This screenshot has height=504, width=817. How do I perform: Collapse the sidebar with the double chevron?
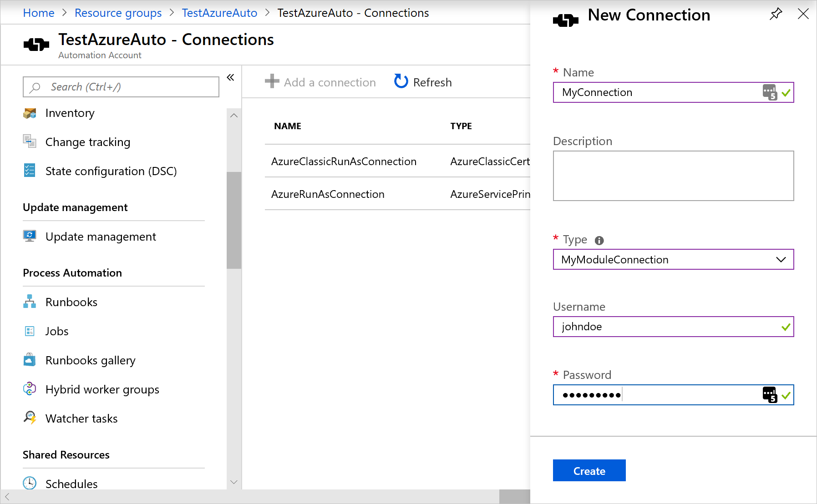[230, 77]
